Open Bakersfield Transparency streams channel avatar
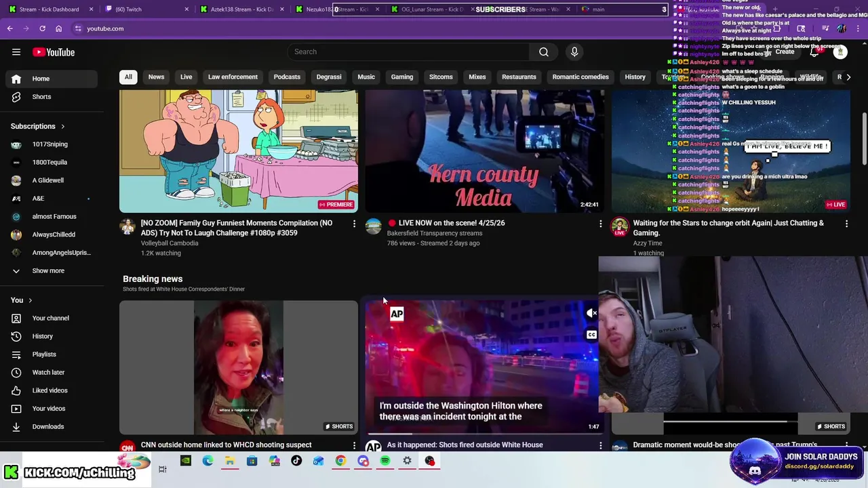868x488 pixels. tap(374, 226)
